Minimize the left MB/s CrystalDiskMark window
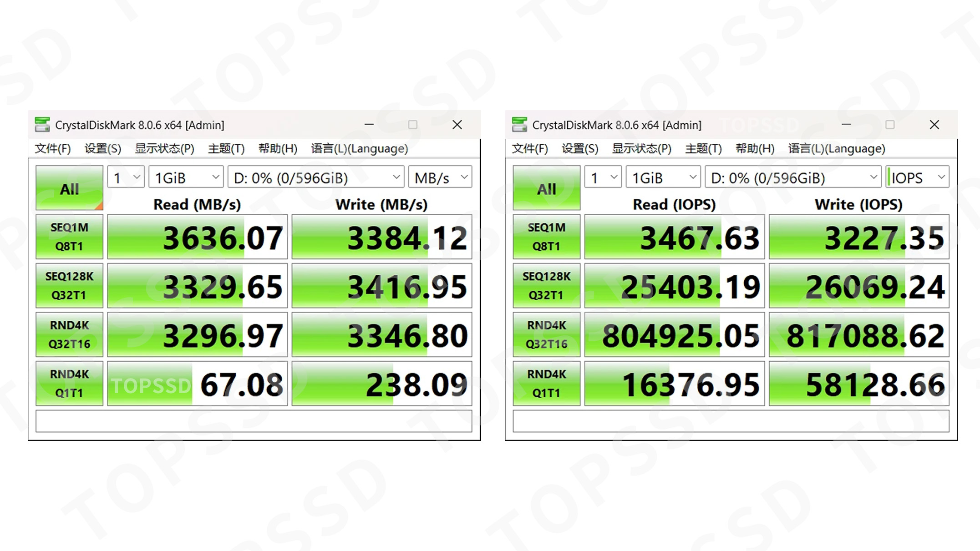 (369, 125)
